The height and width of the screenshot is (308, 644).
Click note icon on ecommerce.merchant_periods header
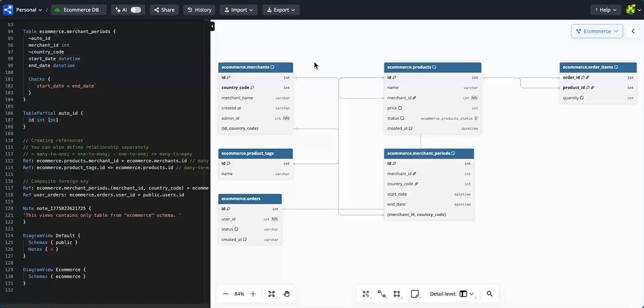(x=453, y=154)
